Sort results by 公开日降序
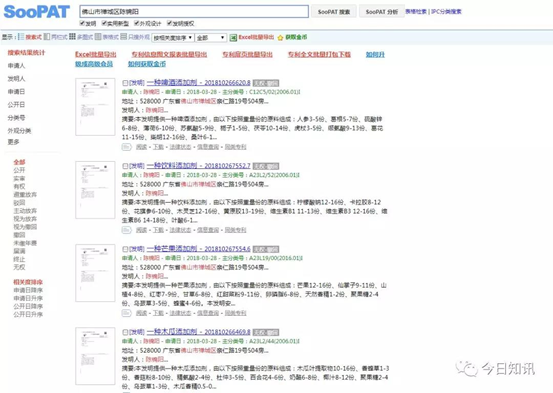The image size is (553, 393). click(x=28, y=306)
